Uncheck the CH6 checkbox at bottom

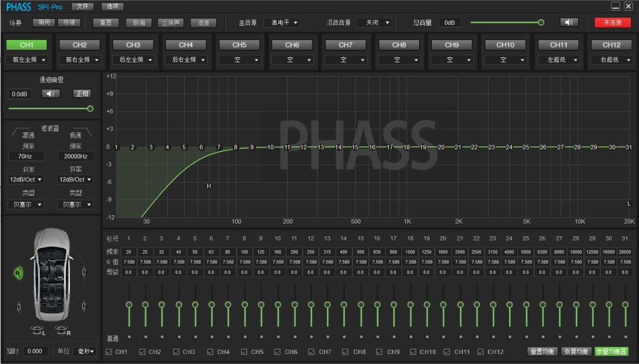click(x=278, y=352)
